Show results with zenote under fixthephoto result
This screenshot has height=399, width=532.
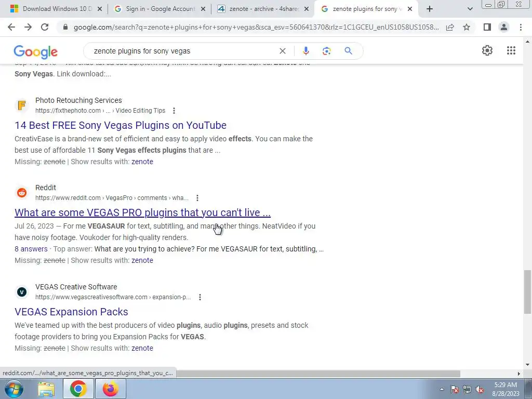pyautogui.click(x=142, y=162)
